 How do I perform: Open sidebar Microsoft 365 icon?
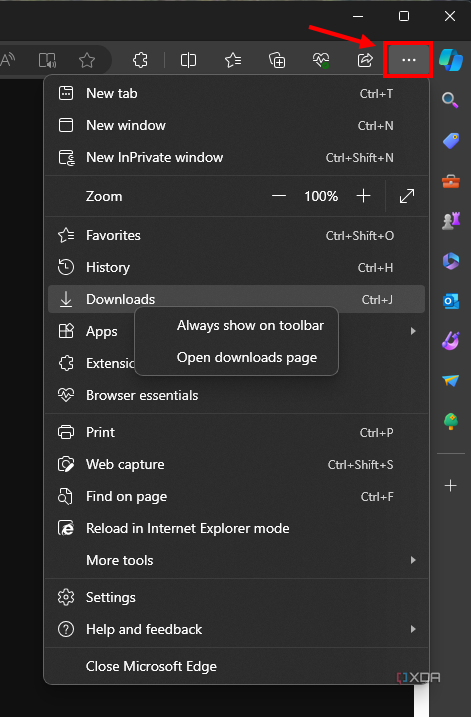(x=451, y=261)
